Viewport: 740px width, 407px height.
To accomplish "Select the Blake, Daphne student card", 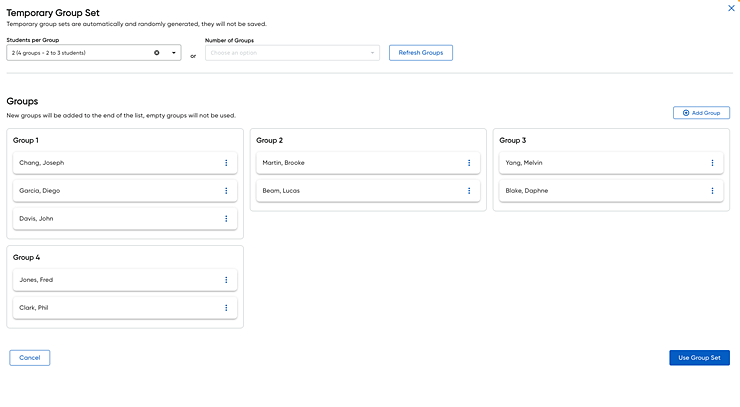I will pos(611,191).
